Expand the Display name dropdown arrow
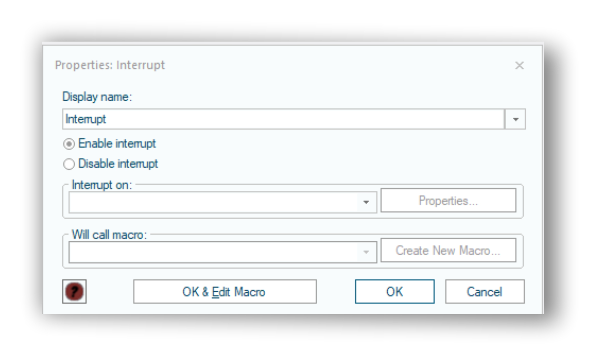599x364 pixels. (x=515, y=119)
